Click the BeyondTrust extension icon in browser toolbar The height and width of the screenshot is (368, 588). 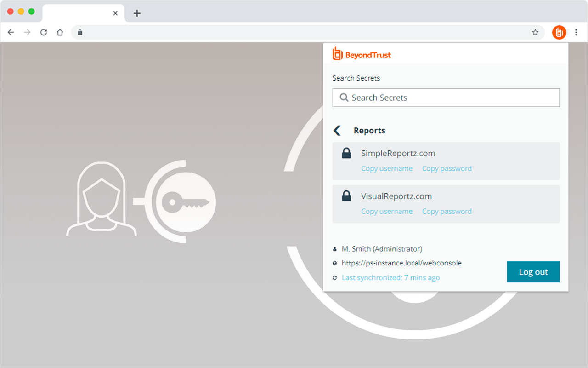click(559, 32)
